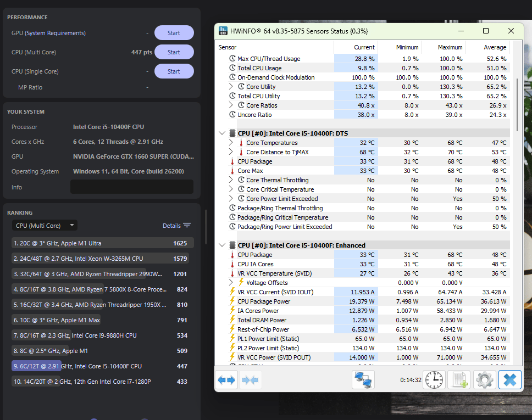Viewport: 532px width, 420px height.
Task: Click the Average column header
Action: click(487, 47)
